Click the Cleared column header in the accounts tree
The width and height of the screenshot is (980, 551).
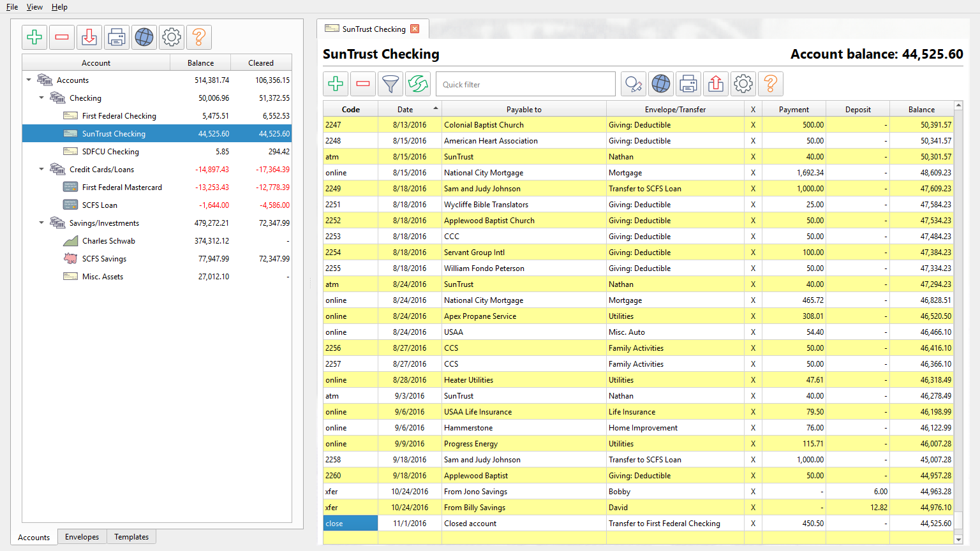click(x=261, y=62)
